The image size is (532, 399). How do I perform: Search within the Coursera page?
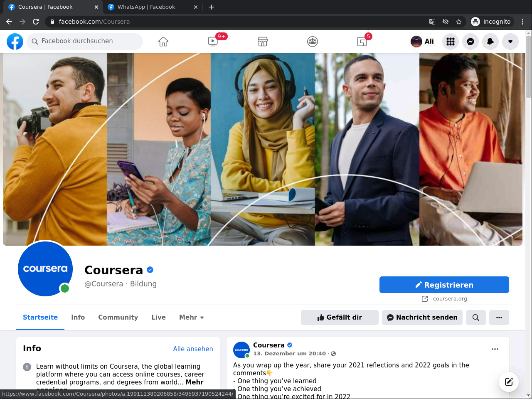pos(476,318)
